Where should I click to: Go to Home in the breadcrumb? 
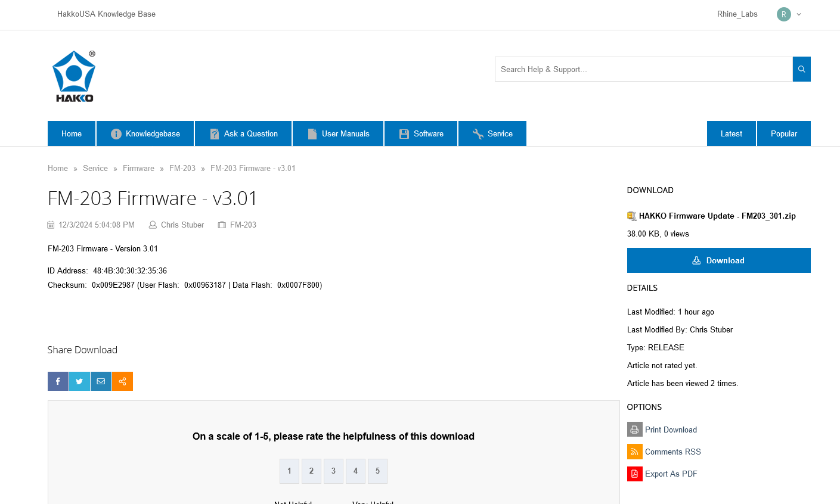pyautogui.click(x=58, y=169)
